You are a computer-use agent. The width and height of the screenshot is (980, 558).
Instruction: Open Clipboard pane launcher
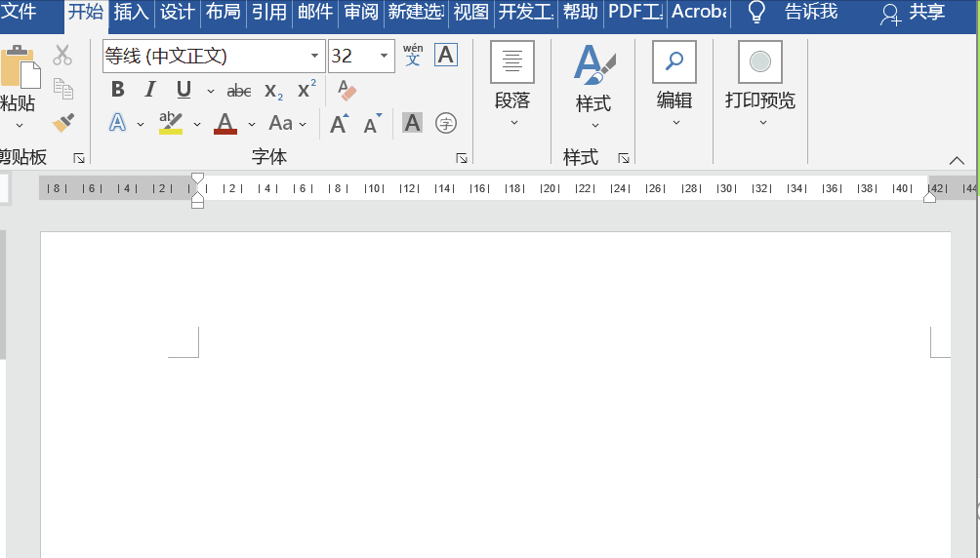pyautogui.click(x=79, y=158)
